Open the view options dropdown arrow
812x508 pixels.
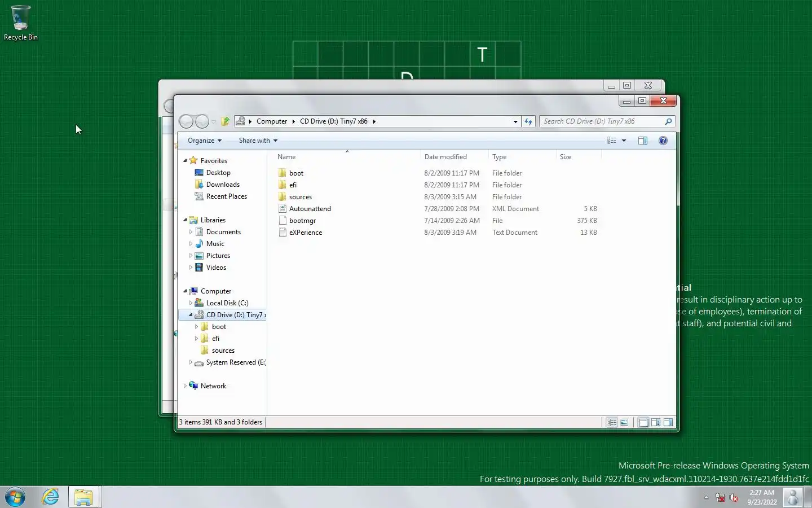click(624, 141)
